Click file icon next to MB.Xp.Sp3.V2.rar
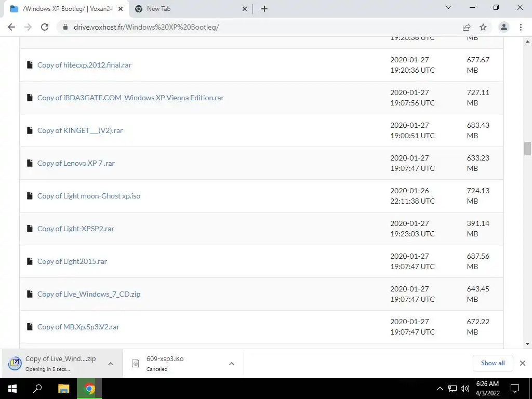This screenshot has height=399, width=532. tap(30, 327)
